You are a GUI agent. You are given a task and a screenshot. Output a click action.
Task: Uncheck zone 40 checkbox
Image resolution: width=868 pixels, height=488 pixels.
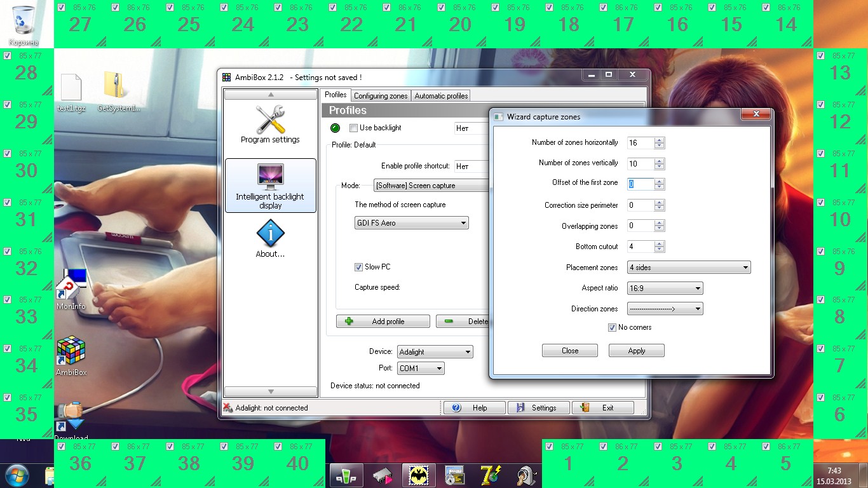pos(278,447)
